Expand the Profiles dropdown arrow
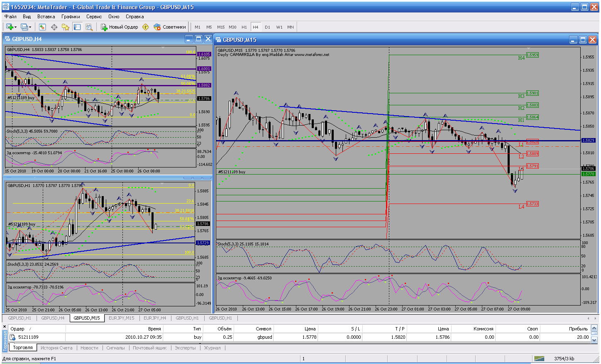Viewport: 601px width, 364px height. (x=30, y=27)
